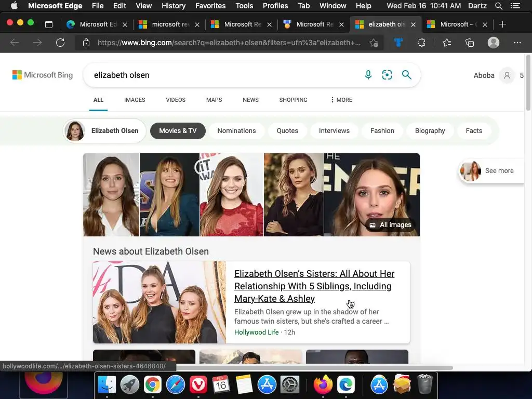Click the browser profile avatar icon

[494, 43]
